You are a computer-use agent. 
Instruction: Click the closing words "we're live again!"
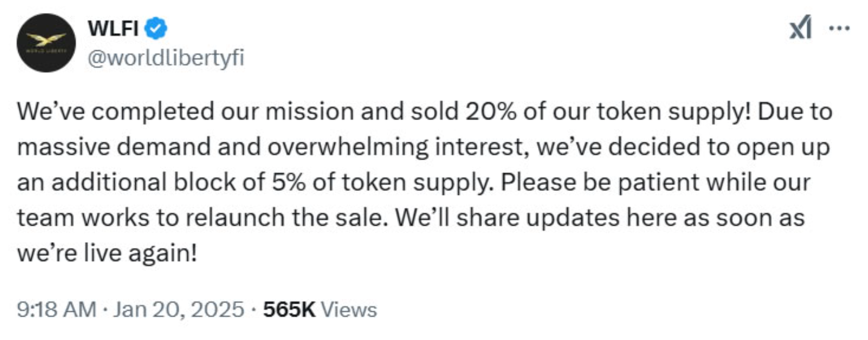(107, 253)
